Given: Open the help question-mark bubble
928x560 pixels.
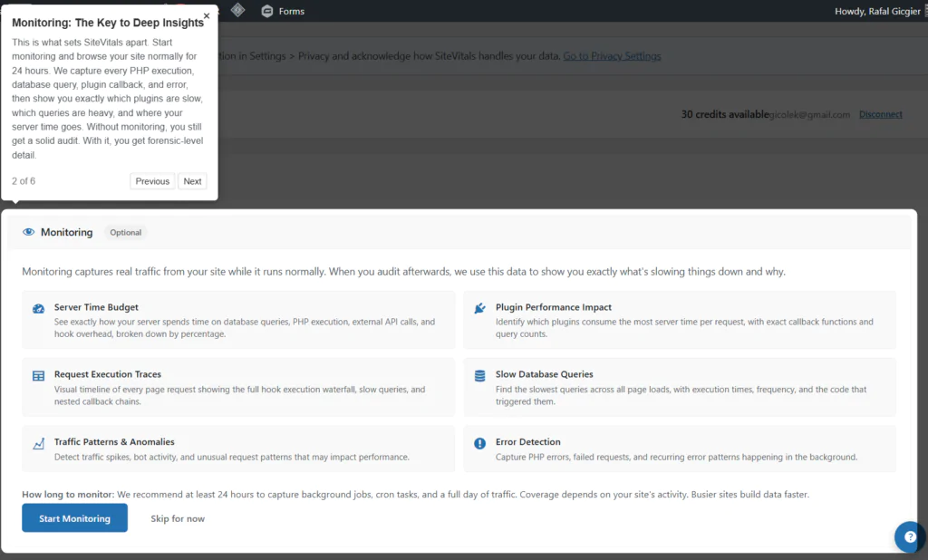Looking at the screenshot, I should coord(909,536).
